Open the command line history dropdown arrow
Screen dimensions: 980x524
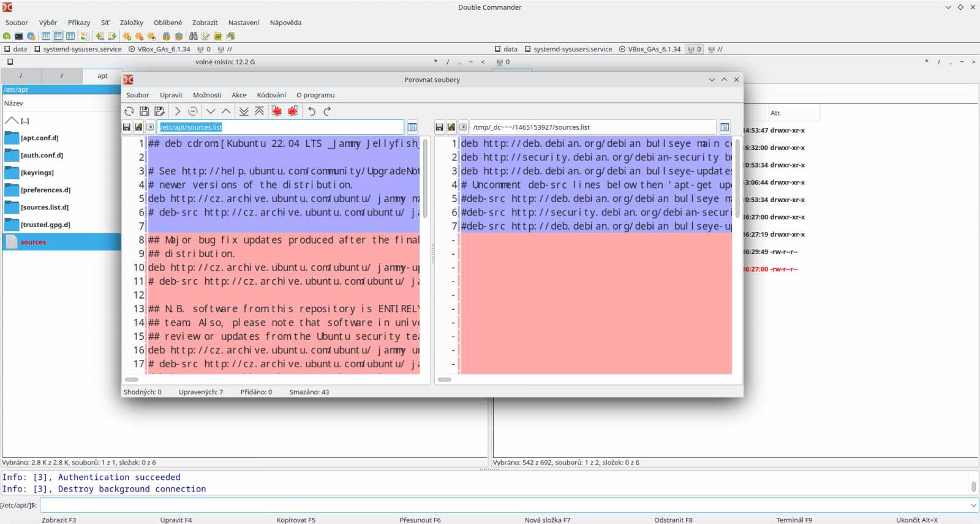[x=974, y=505]
